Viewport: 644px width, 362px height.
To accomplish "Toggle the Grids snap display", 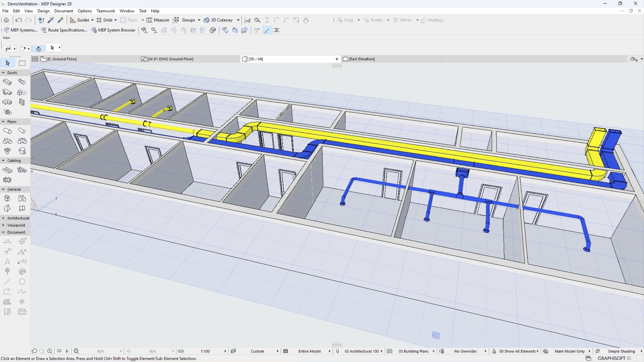I will tap(104, 20).
